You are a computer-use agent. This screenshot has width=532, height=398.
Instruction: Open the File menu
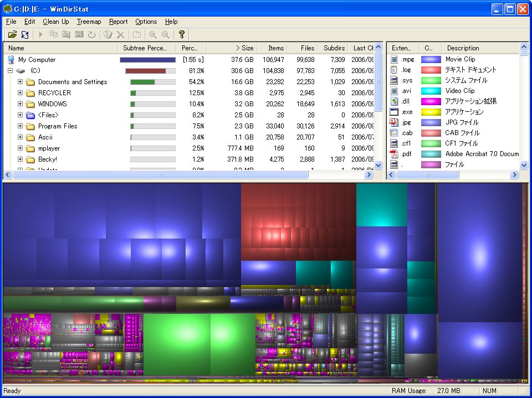(11, 22)
